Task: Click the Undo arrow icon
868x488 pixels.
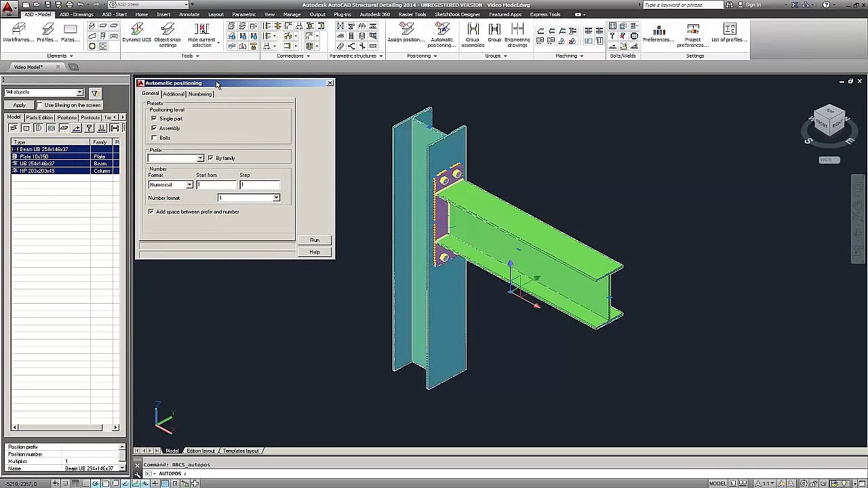Action: pos(80,5)
